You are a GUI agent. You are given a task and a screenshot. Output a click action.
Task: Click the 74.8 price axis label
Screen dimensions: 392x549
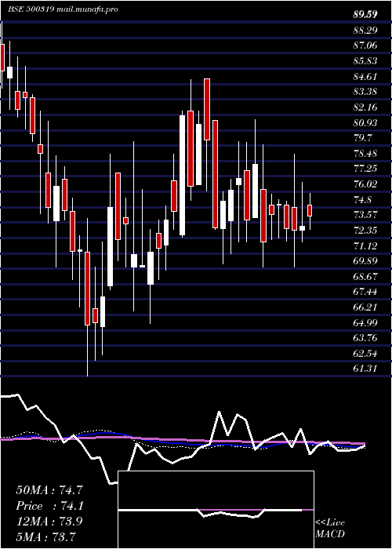point(362,199)
